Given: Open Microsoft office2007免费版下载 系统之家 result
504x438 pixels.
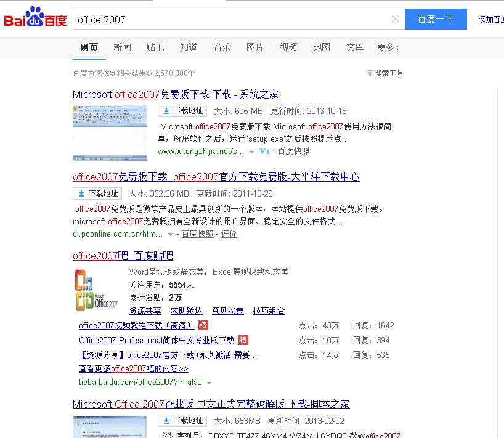Looking at the screenshot, I should [x=176, y=94].
